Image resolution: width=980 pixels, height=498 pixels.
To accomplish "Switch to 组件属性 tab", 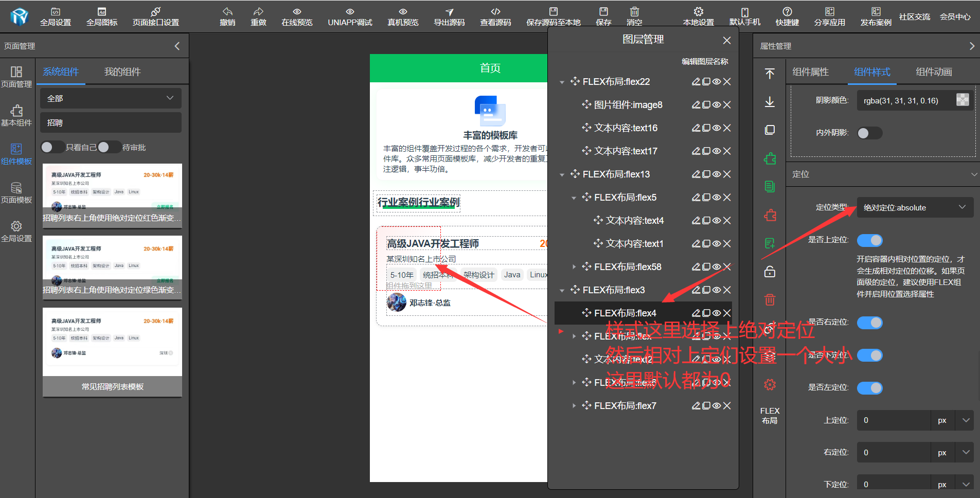I will click(810, 72).
